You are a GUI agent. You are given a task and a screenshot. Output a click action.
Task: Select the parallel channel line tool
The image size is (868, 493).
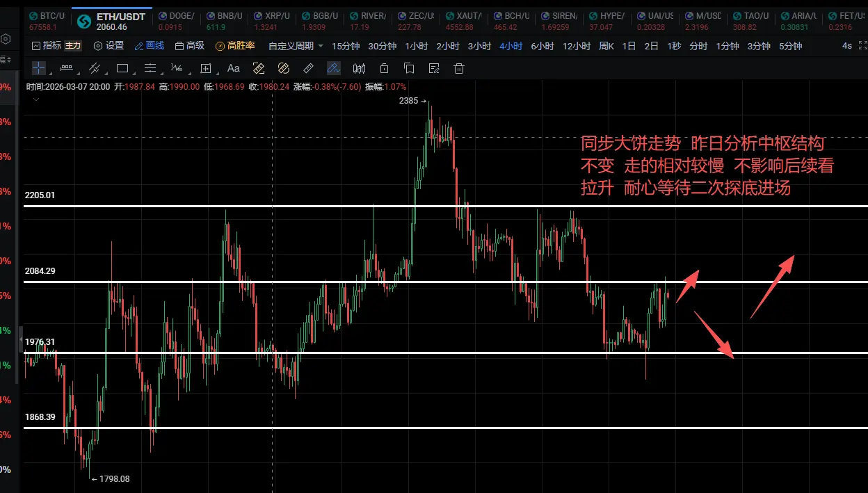95,68
